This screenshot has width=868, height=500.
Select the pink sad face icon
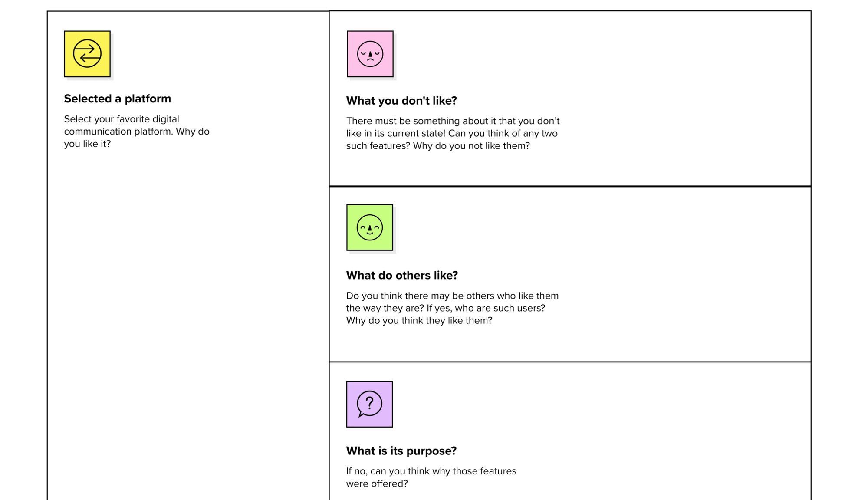coord(370,54)
